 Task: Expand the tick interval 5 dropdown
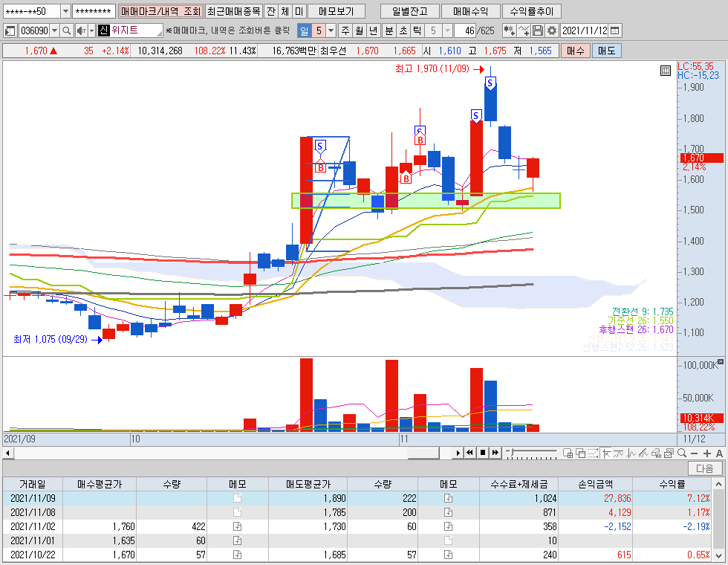tap(447, 30)
